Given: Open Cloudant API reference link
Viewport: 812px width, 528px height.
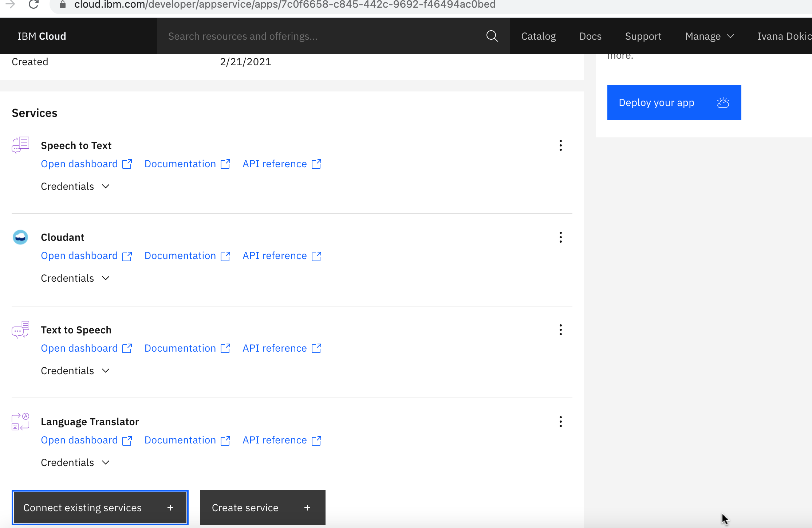Looking at the screenshot, I should click(x=281, y=256).
